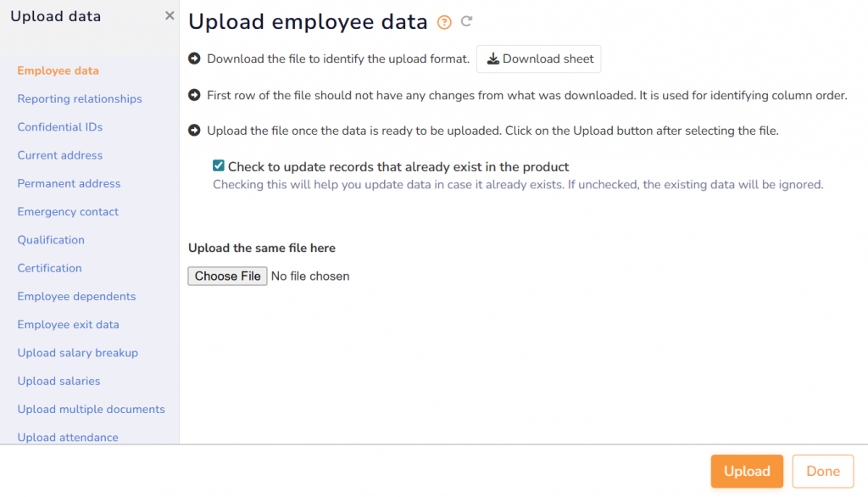Image resolution: width=868 pixels, height=497 pixels.
Task: Close the Upload data panel
Action: point(169,14)
